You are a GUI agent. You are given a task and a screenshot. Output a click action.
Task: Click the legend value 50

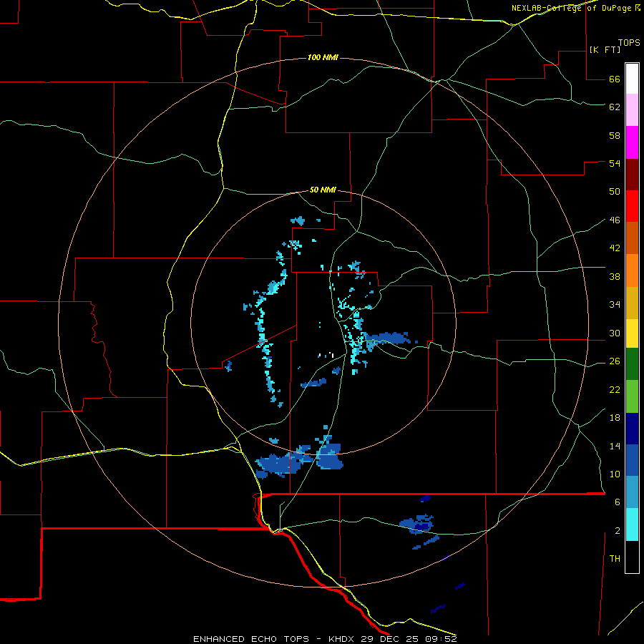click(x=615, y=191)
